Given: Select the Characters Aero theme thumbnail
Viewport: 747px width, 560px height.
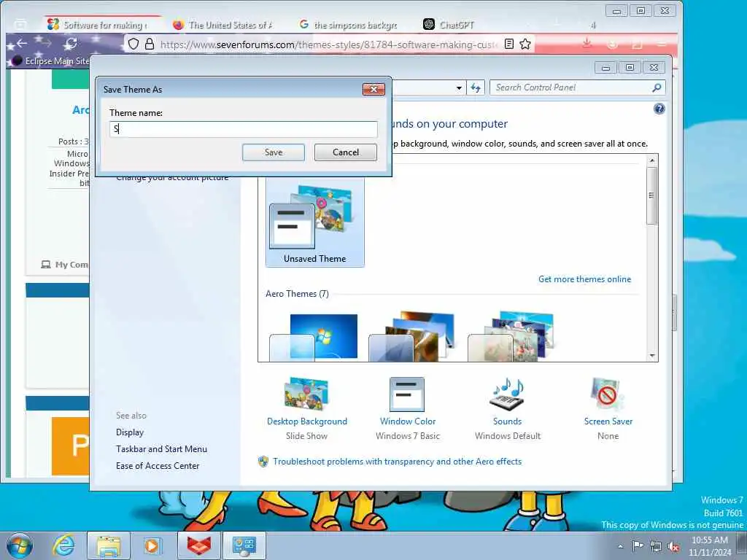Looking at the screenshot, I should point(511,336).
